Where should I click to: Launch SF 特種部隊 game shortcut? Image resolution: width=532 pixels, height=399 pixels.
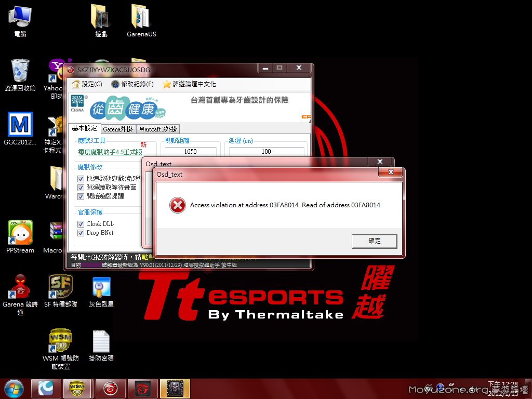(x=61, y=291)
